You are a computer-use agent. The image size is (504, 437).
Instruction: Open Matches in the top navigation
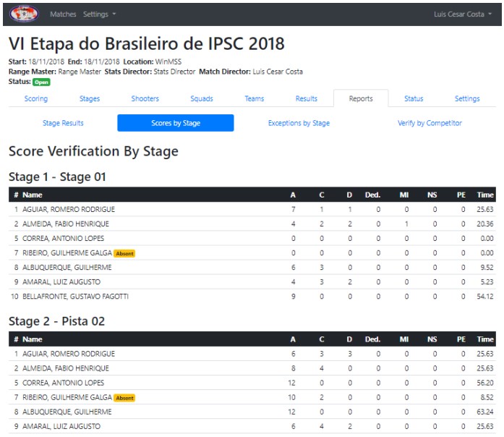(63, 14)
